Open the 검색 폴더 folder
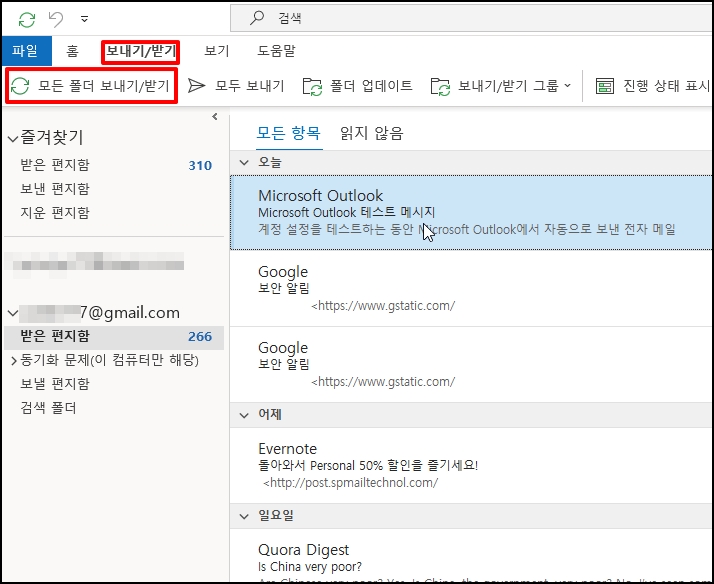714x584 pixels. point(114,407)
